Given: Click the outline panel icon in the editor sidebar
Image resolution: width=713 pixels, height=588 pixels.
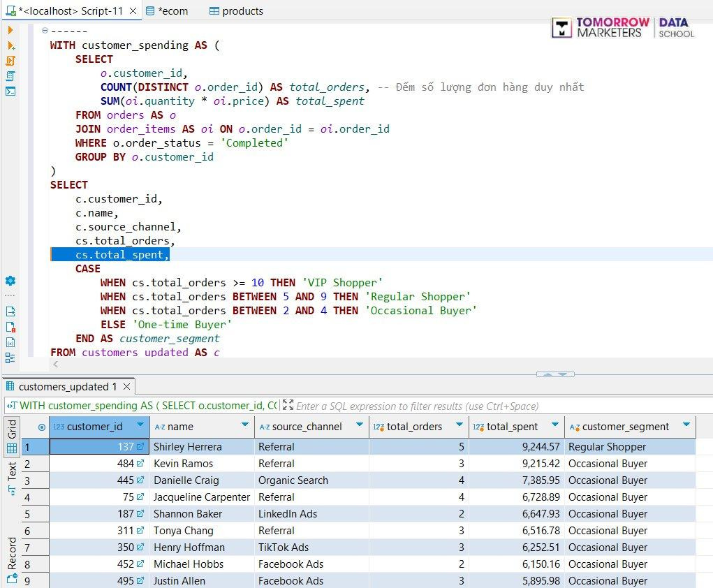Looking at the screenshot, I should [x=10, y=358].
